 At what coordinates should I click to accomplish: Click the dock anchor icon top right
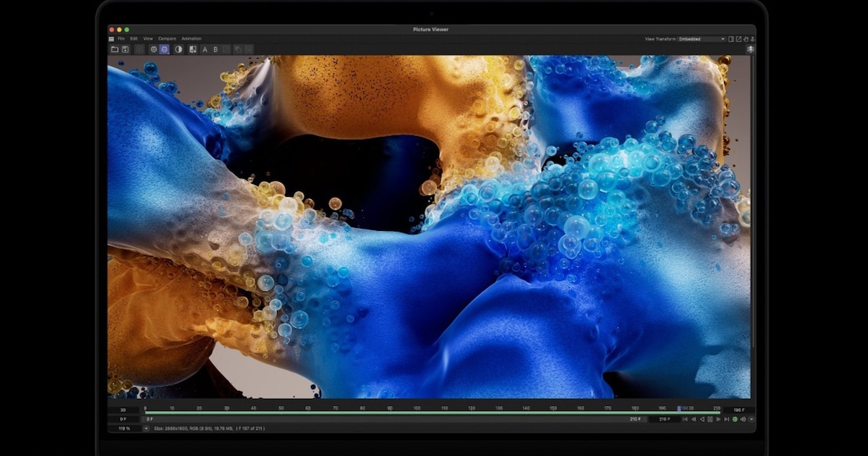752,39
